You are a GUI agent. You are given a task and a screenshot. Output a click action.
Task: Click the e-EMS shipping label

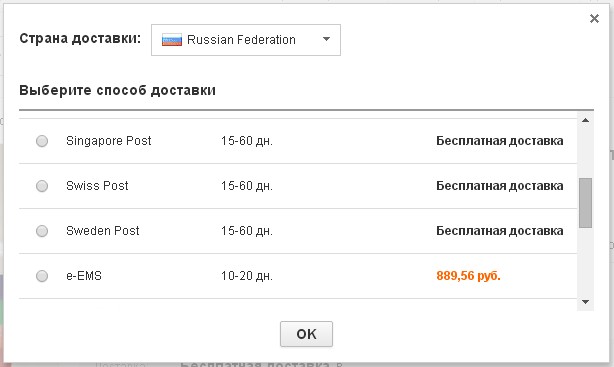point(84,276)
